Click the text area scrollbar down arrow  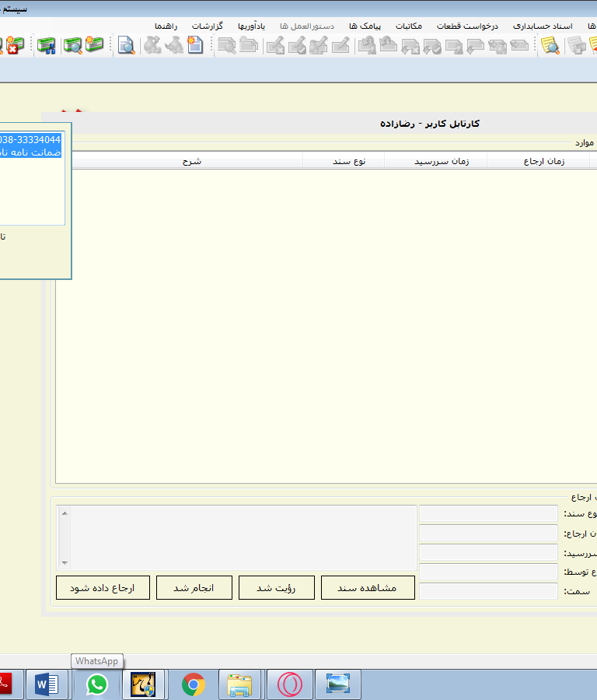[65, 562]
